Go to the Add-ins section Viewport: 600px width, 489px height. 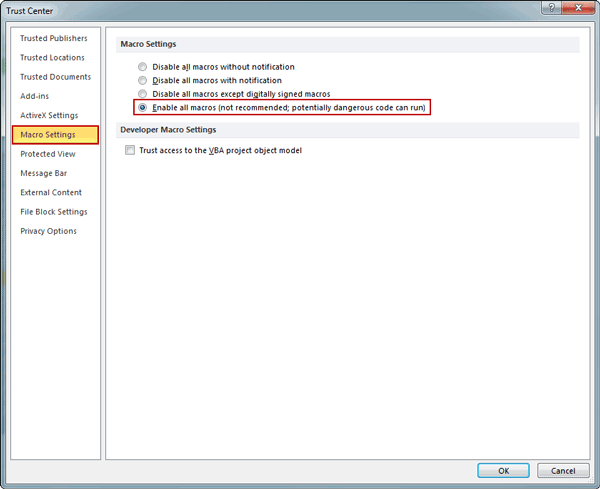click(x=34, y=96)
